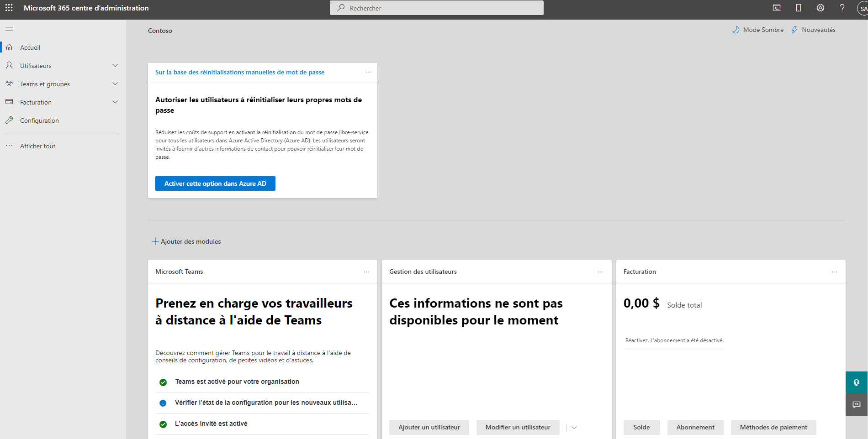The image size is (868, 439).
Task: Open the password reset card options ellipsis
Action: click(368, 72)
